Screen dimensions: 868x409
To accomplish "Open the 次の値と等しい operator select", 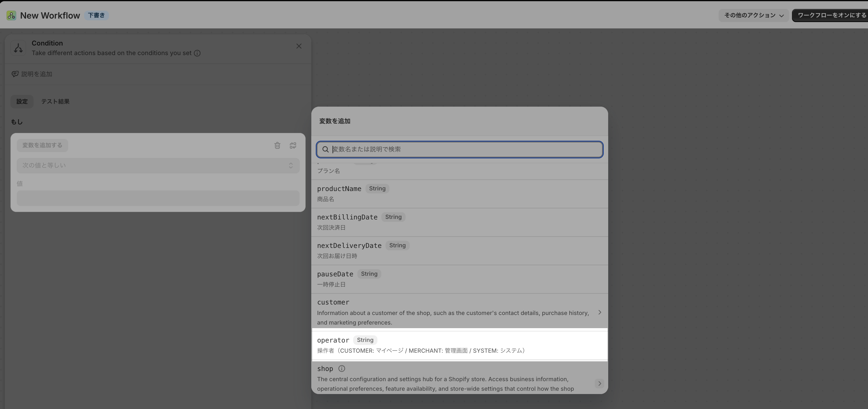I will tap(158, 166).
